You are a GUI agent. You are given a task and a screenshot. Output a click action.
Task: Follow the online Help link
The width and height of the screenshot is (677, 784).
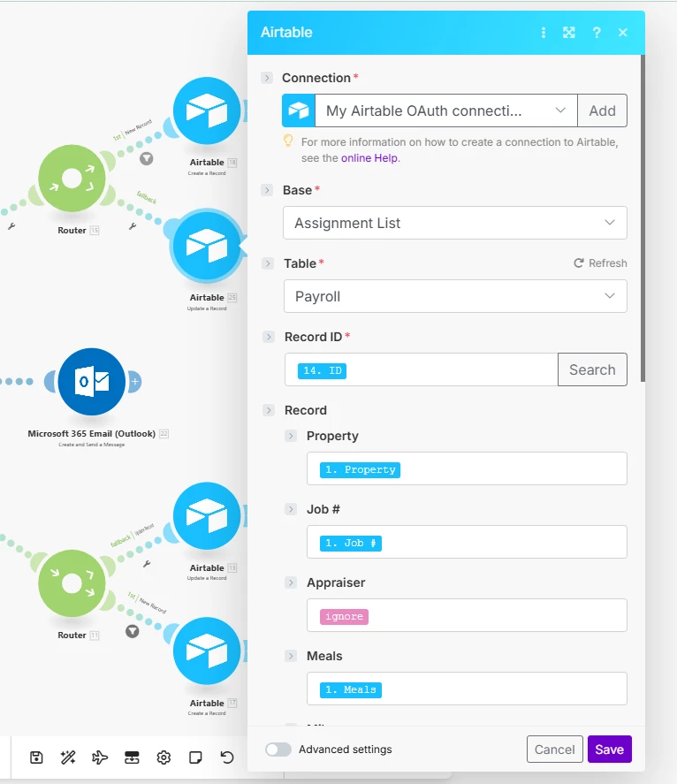370,158
